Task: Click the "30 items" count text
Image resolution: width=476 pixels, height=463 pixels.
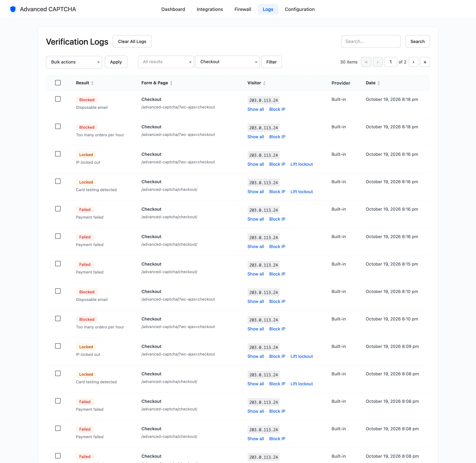Action: pos(349,62)
